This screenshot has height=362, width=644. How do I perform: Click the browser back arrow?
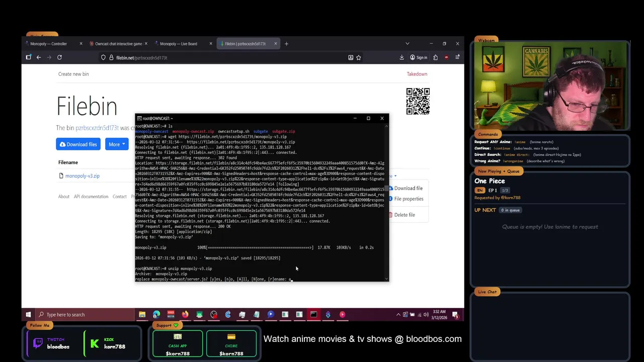(x=38, y=57)
